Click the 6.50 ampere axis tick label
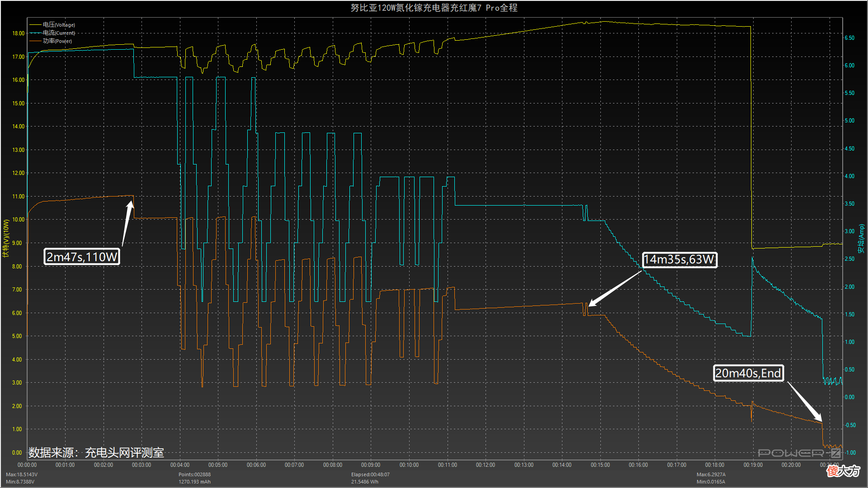The image size is (868, 488). (x=849, y=38)
